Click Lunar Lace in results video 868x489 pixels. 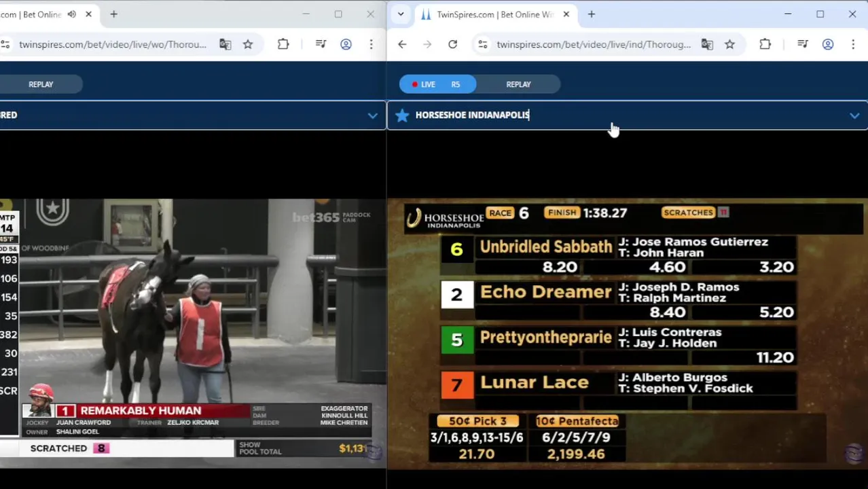[x=535, y=383]
